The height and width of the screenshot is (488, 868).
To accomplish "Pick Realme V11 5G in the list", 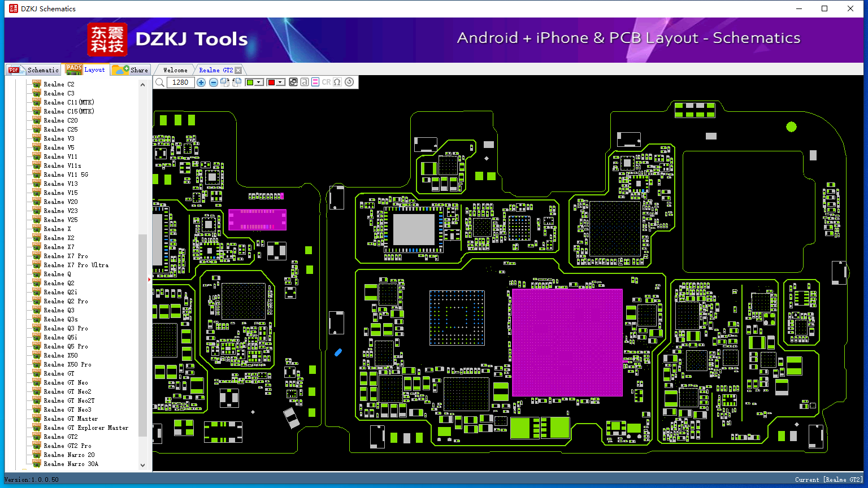I will [x=66, y=175].
